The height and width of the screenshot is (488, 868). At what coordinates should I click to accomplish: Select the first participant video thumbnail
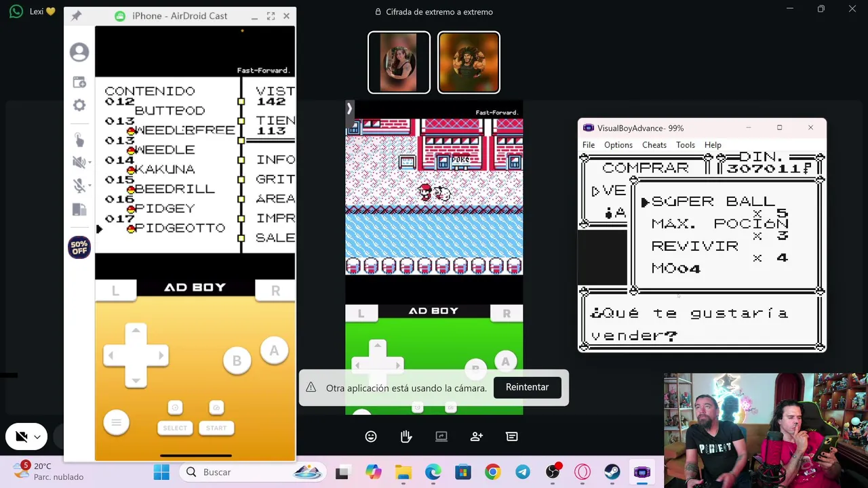399,62
